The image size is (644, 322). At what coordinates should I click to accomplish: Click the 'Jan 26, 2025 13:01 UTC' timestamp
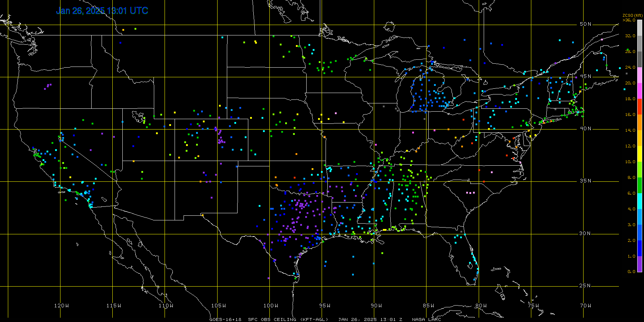(x=102, y=11)
